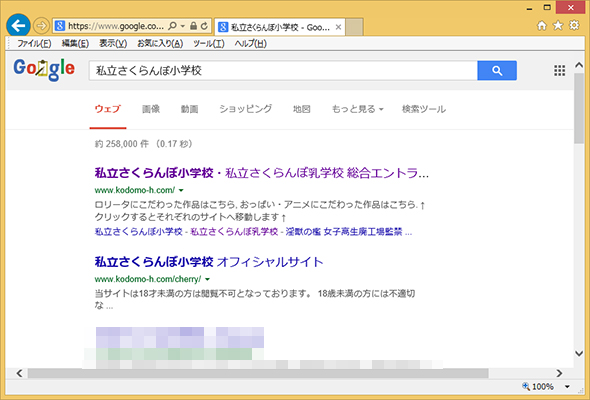This screenshot has height=400, width=590.
Task: Switch to the 地図 tab
Action: [302, 109]
